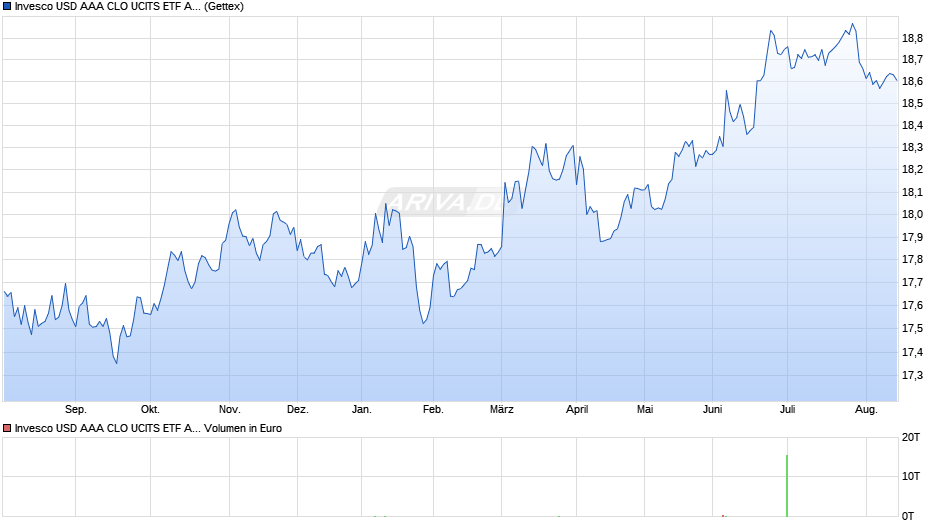Click the 17,4 price axis value

pos(912,353)
